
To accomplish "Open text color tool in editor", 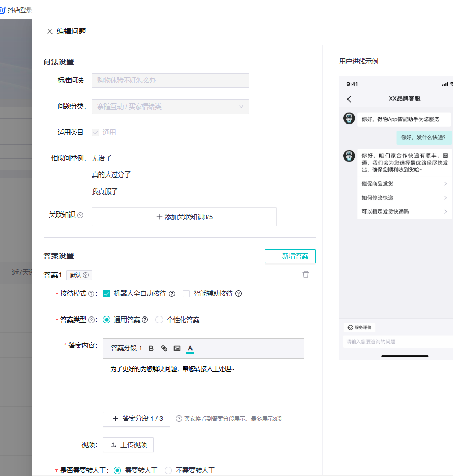I will (190, 348).
